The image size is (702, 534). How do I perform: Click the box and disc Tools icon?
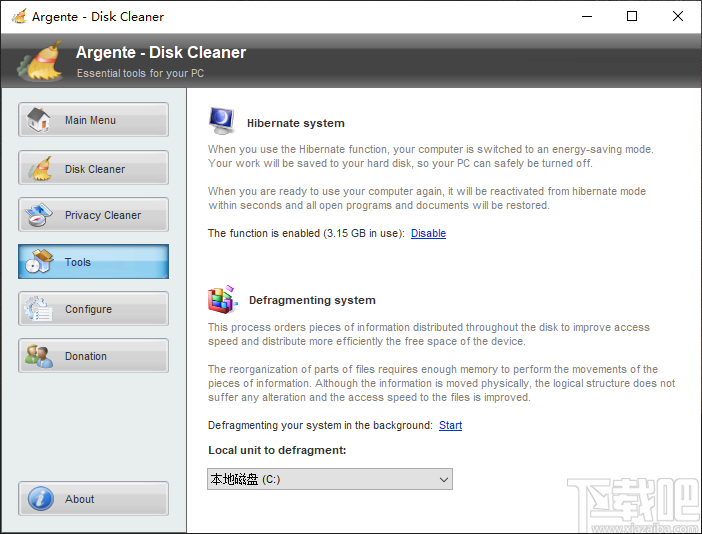(39, 261)
